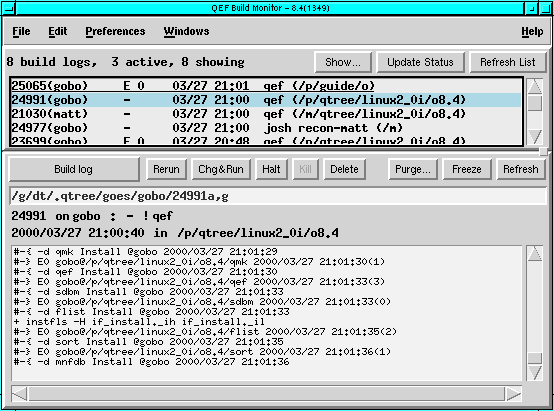This screenshot has width=554, height=411.
Task: Click the horizontal scrollbar right arrow
Action: (x=513, y=394)
